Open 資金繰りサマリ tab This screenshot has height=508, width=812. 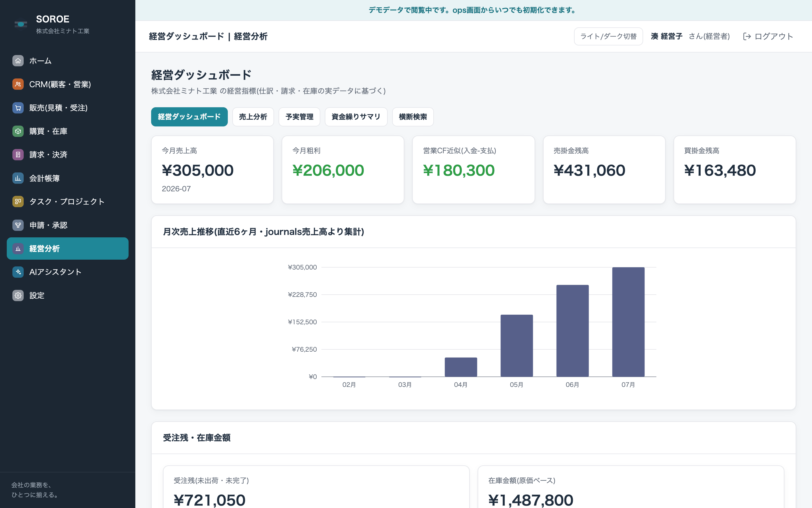[x=356, y=117]
